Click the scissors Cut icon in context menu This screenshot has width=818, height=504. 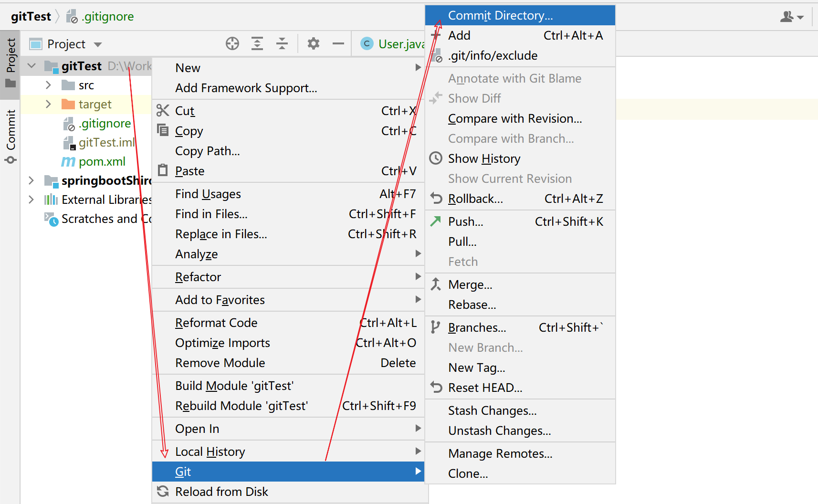(x=163, y=111)
